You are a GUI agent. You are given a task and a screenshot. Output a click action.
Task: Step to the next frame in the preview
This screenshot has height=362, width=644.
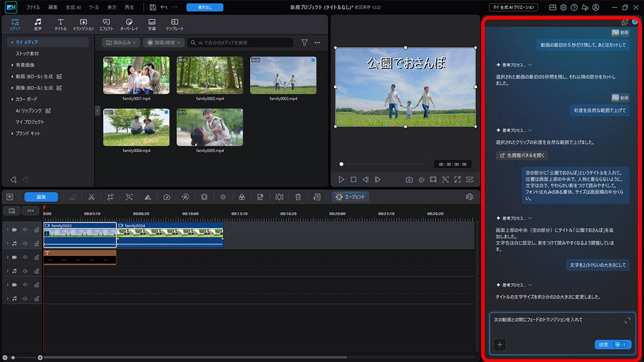click(378, 179)
